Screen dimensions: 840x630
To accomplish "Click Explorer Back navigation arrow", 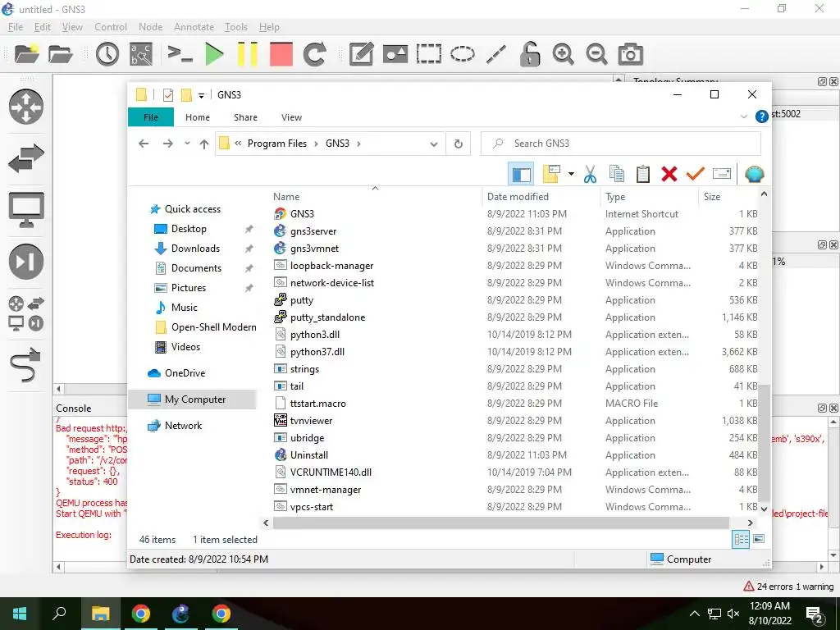I will pos(143,144).
